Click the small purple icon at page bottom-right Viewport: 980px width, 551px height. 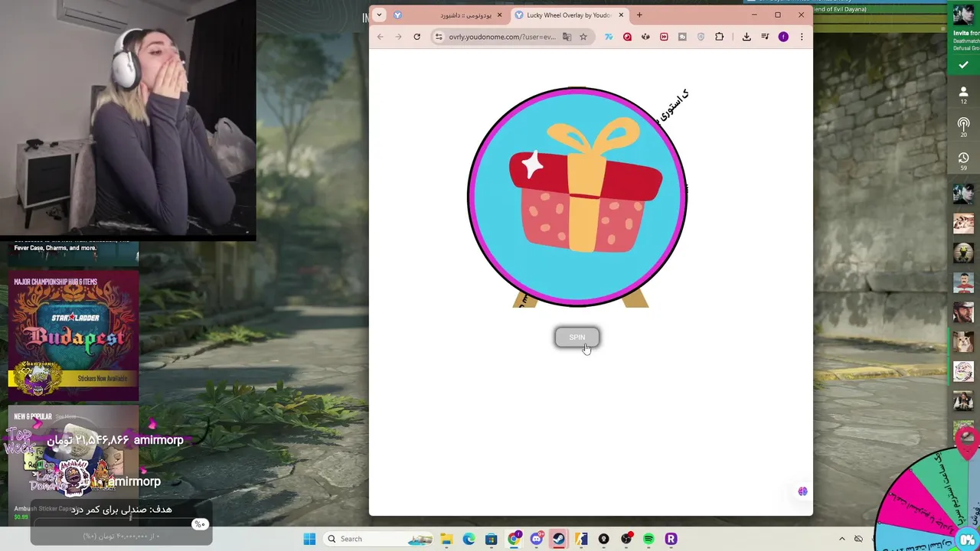(x=802, y=491)
